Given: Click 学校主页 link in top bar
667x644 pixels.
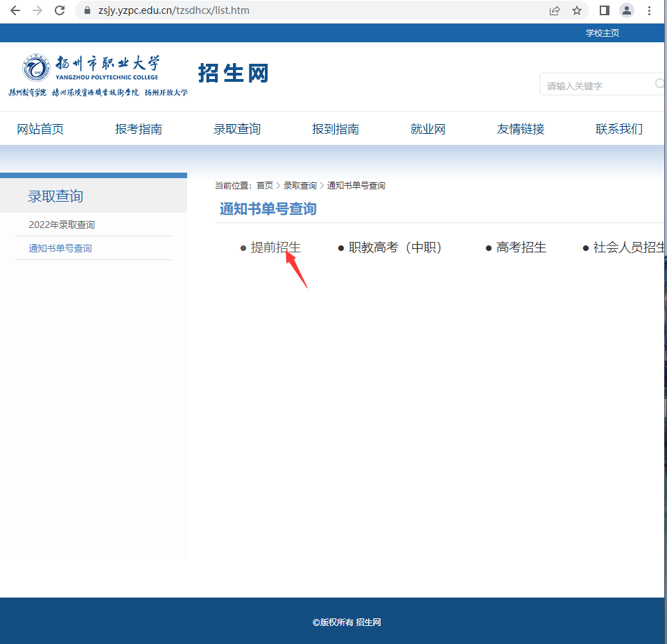Looking at the screenshot, I should pos(603,33).
